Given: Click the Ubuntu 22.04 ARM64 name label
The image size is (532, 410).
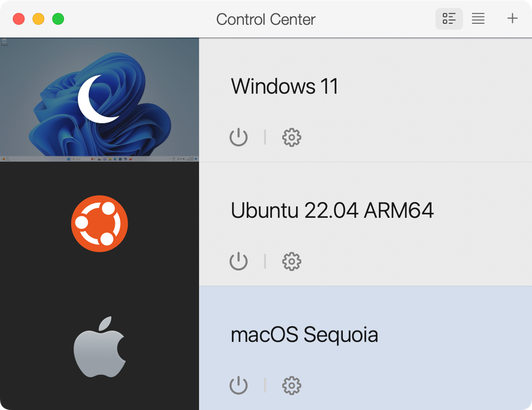Looking at the screenshot, I should click(x=333, y=210).
